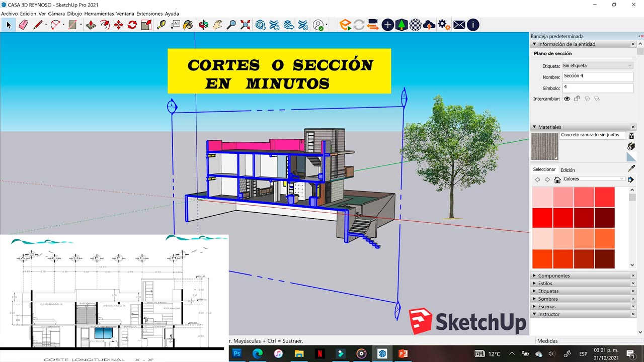Select the arrow Select tool
The height and width of the screenshot is (362, 644).
click(9, 25)
